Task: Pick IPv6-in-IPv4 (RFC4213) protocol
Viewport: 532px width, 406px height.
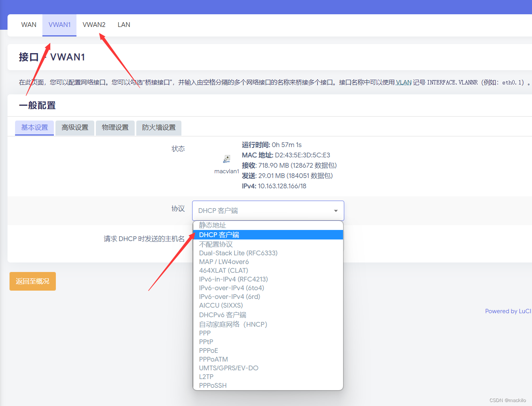Action: (x=268, y=279)
